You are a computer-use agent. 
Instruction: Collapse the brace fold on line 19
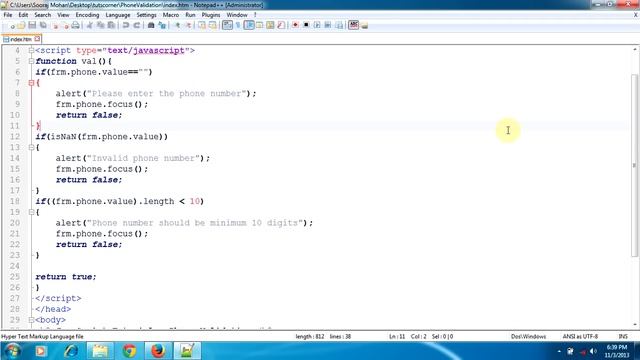tap(31, 212)
